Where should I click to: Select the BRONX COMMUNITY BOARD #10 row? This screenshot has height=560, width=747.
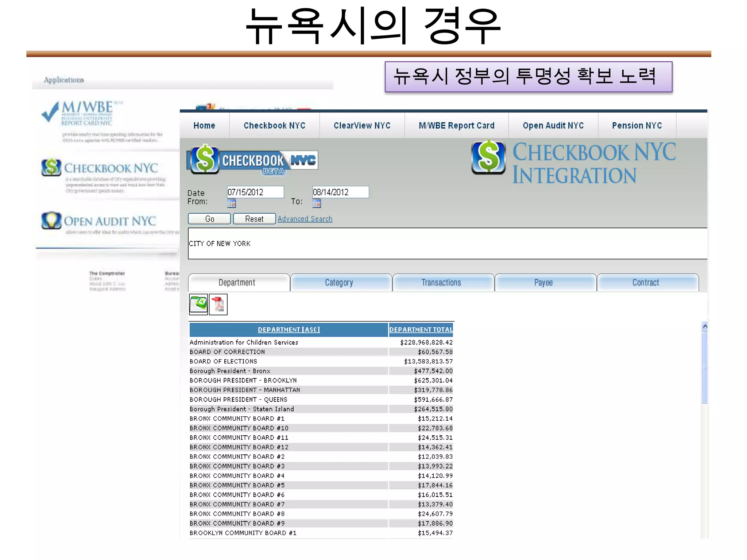click(321, 428)
